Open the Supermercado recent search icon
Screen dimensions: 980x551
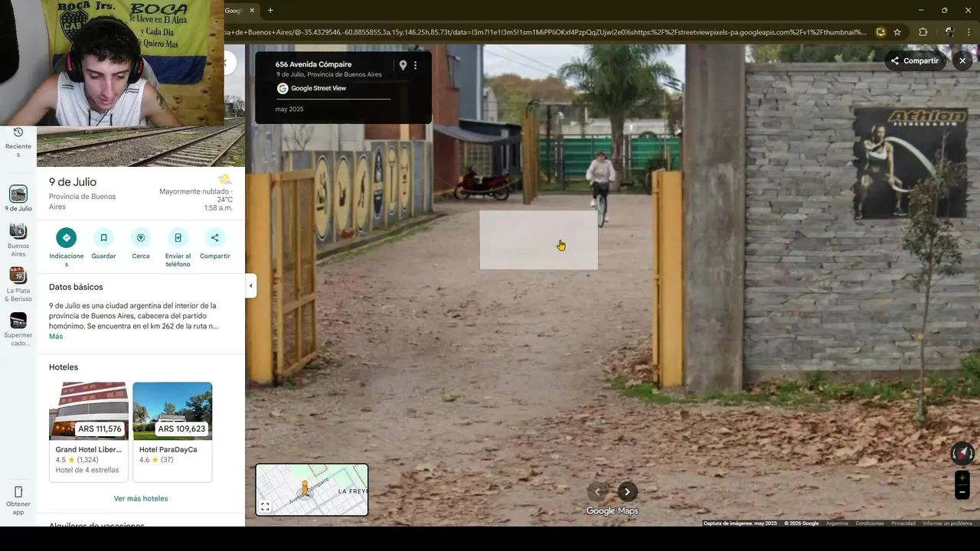18,321
